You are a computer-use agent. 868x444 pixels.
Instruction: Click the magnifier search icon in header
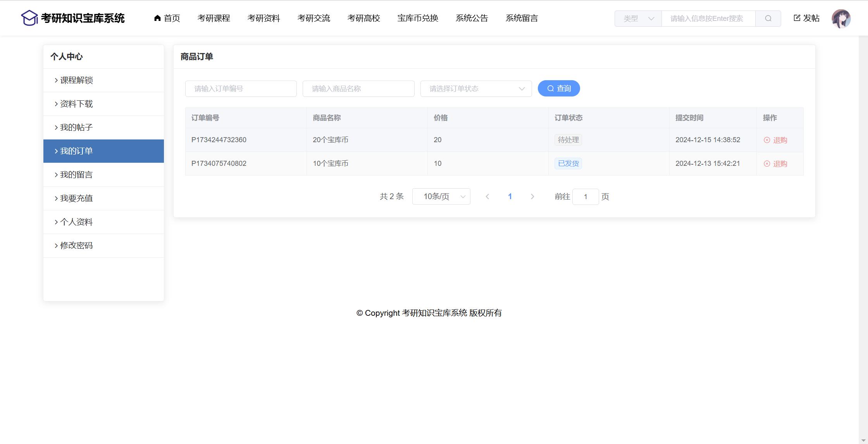coord(768,18)
